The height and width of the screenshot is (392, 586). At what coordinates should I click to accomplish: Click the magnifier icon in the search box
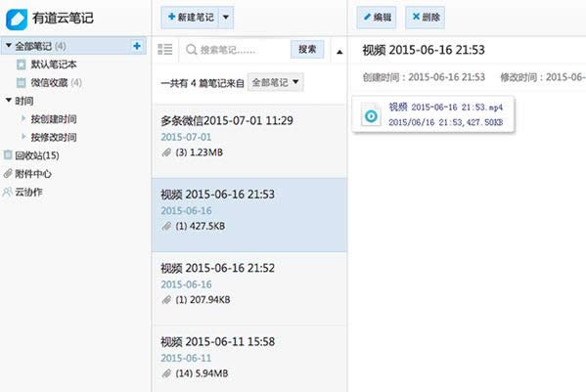[x=191, y=49]
